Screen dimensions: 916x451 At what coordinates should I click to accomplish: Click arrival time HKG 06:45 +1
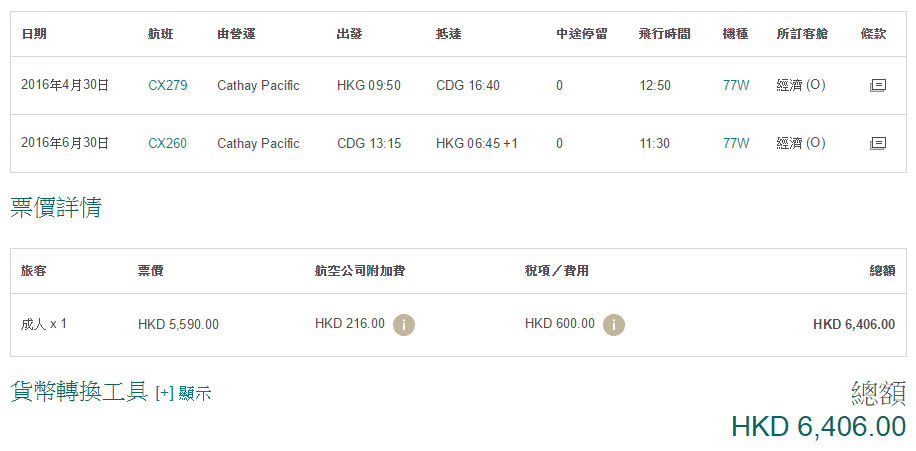coord(477,144)
